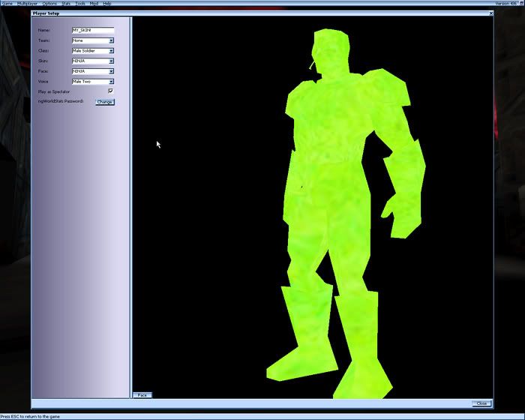Expand the Voice dropdown showing Male Two
Screen dimensions: 525x420
(x=111, y=81)
